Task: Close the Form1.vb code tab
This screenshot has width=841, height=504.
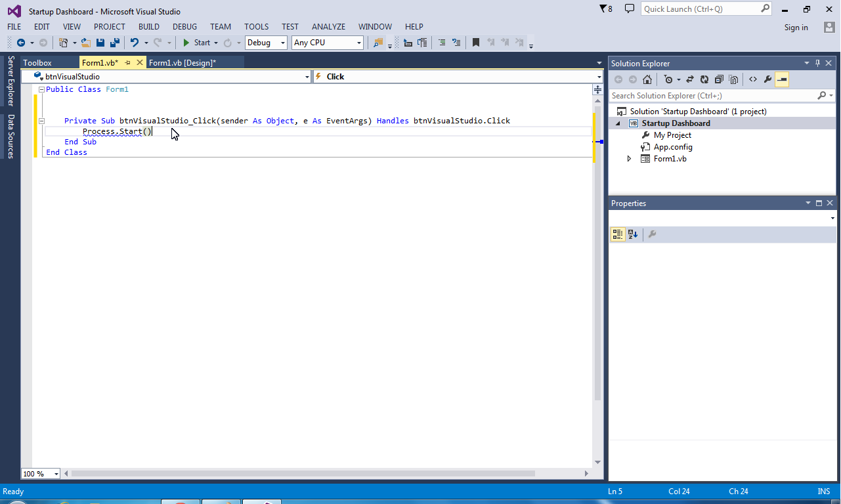Action: (x=139, y=63)
